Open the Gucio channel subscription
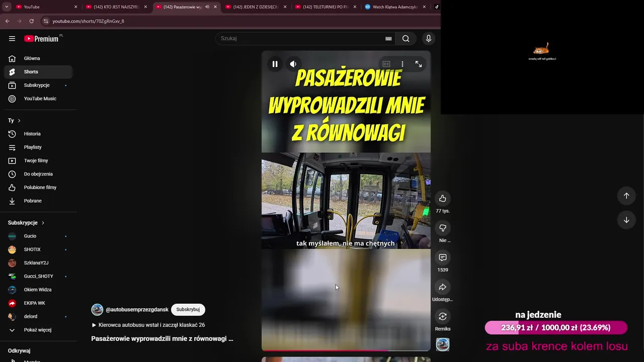 (x=38, y=236)
